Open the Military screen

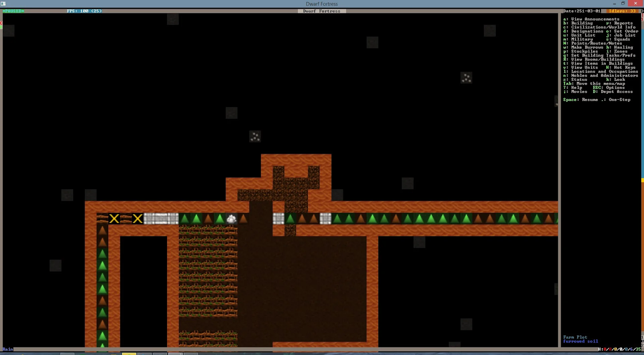[578, 39]
